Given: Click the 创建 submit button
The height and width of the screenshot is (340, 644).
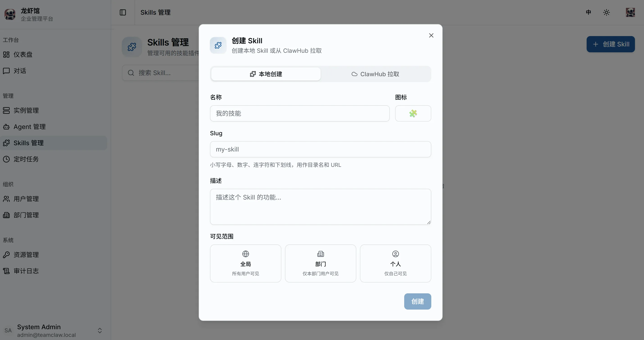Looking at the screenshot, I should tap(417, 301).
